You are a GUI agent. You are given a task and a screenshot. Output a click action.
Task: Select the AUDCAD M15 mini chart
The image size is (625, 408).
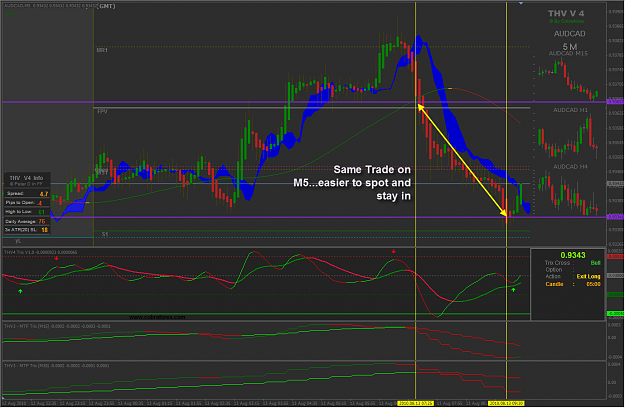[x=567, y=76]
